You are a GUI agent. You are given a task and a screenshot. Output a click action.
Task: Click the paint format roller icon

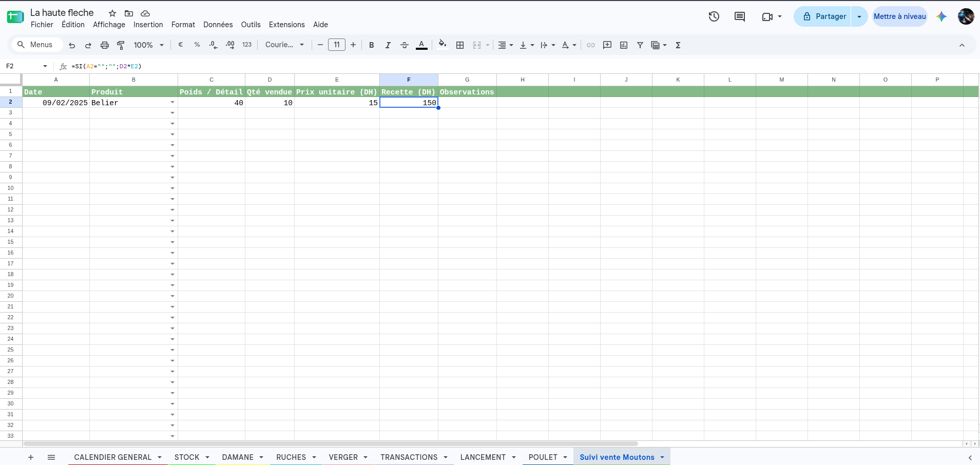[121, 45]
